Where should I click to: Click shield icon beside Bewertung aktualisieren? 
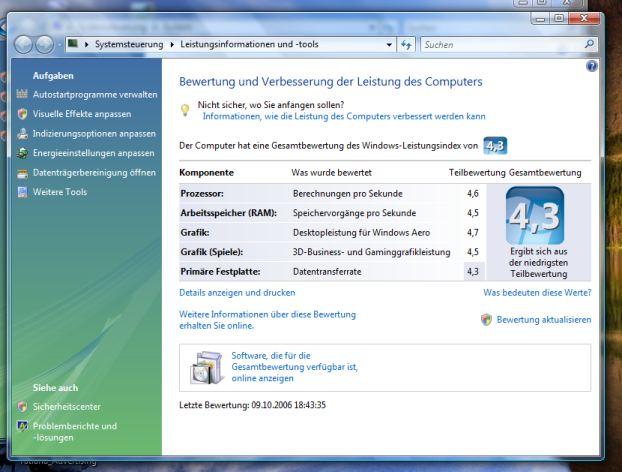(x=486, y=320)
